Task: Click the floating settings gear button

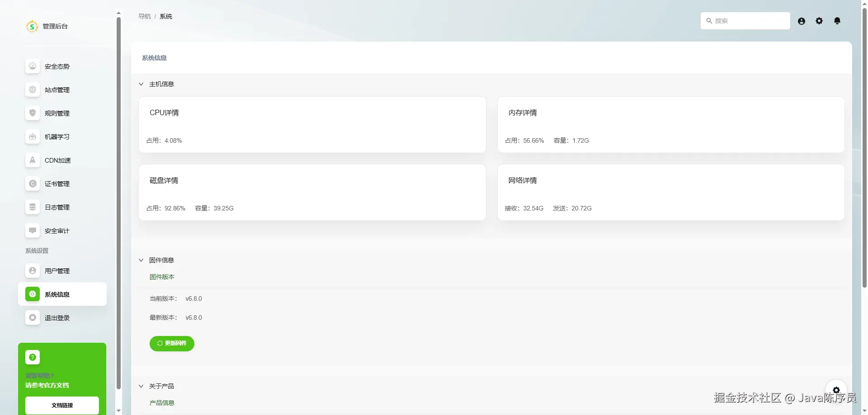Action: click(836, 390)
